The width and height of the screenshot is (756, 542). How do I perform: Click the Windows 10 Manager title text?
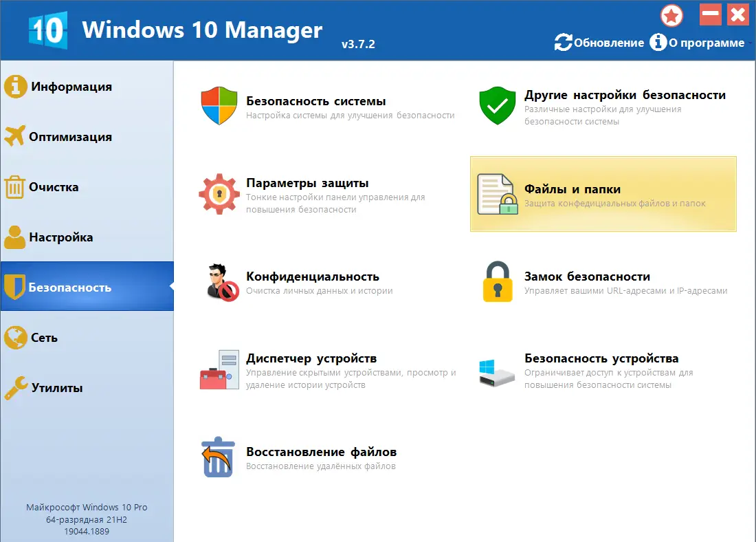click(x=202, y=30)
